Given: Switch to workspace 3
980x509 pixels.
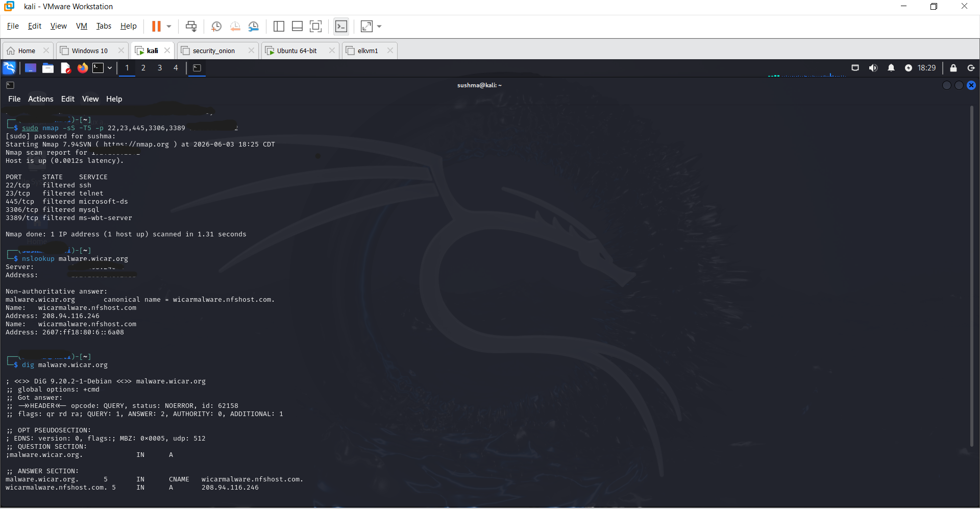Looking at the screenshot, I should point(160,68).
